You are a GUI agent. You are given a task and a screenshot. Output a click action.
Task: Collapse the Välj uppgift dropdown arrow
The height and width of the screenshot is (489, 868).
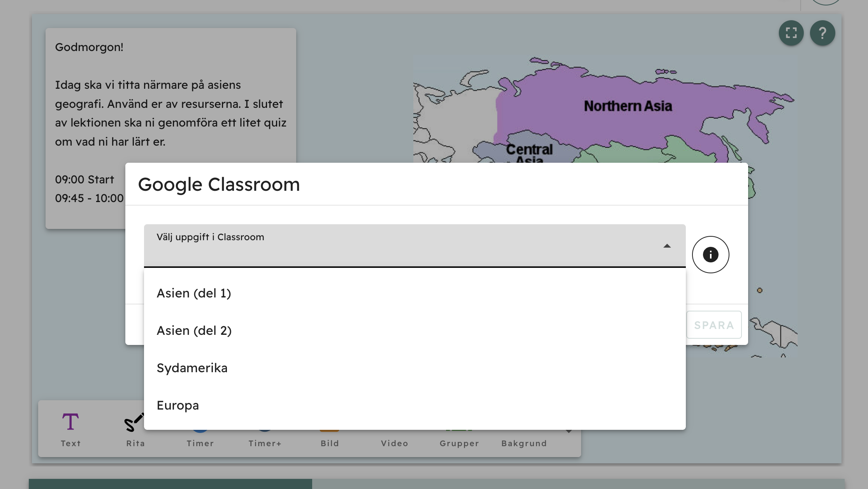tap(667, 246)
